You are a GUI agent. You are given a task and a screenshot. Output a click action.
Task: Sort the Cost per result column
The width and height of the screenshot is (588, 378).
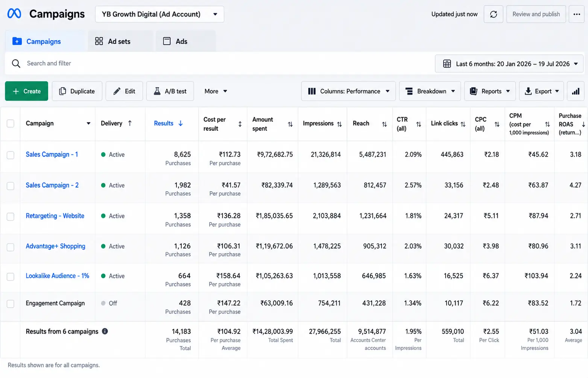coord(240,124)
